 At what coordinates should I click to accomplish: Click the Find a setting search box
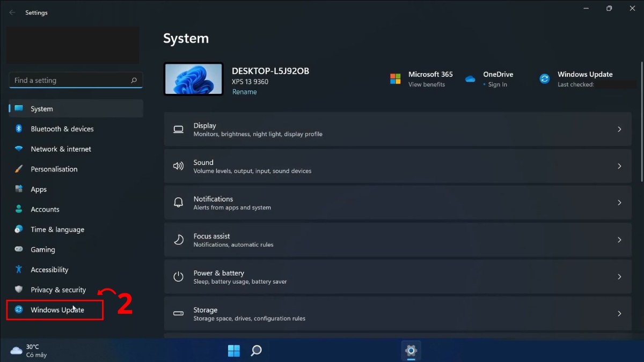[75, 80]
